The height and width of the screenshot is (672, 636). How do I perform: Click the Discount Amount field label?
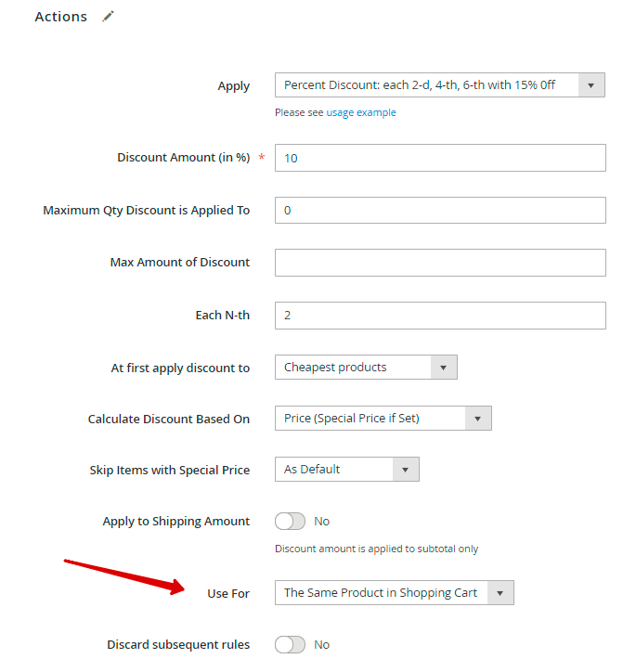point(183,158)
